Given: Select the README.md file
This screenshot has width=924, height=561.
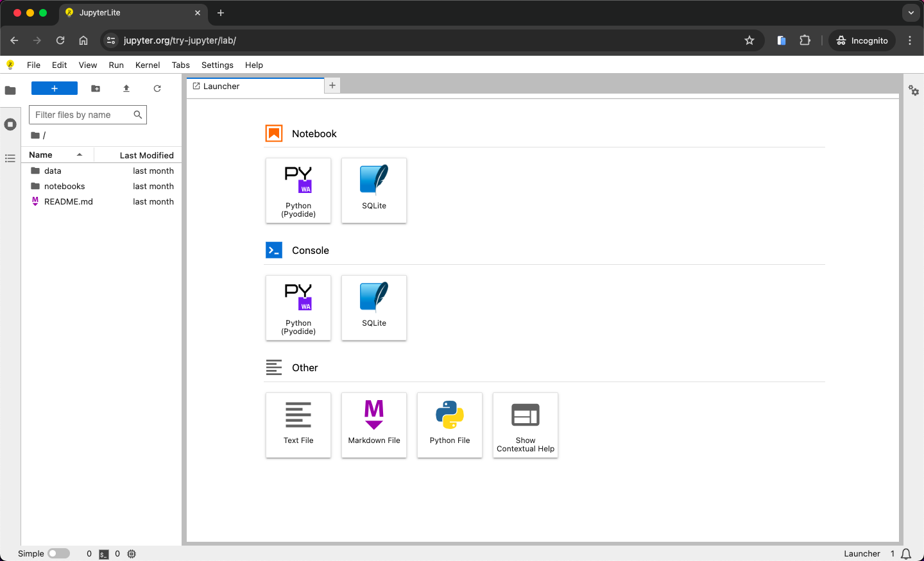Looking at the screenshot, I should click(102, 202).
